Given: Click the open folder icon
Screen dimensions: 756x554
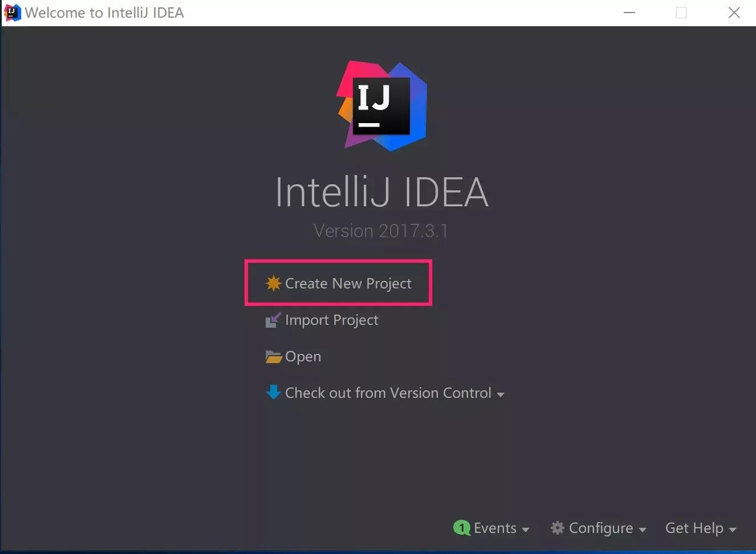Looking at the screenshot, I should (274, 357).
